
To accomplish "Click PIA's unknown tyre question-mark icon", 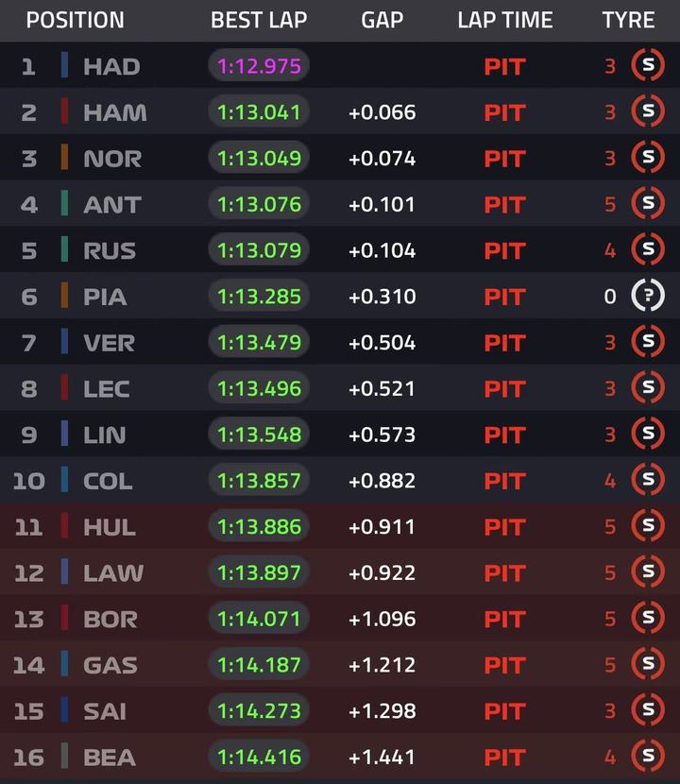I will pos(648,296).
